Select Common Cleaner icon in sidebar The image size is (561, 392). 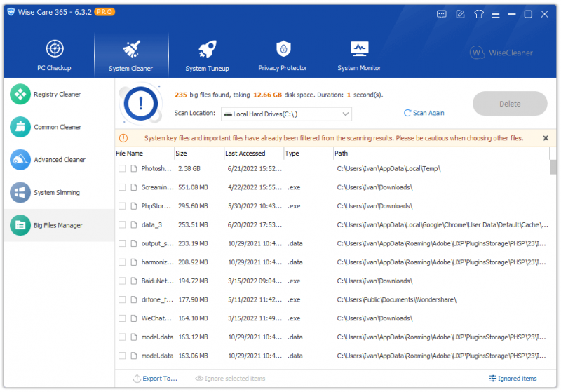(20, 127)
